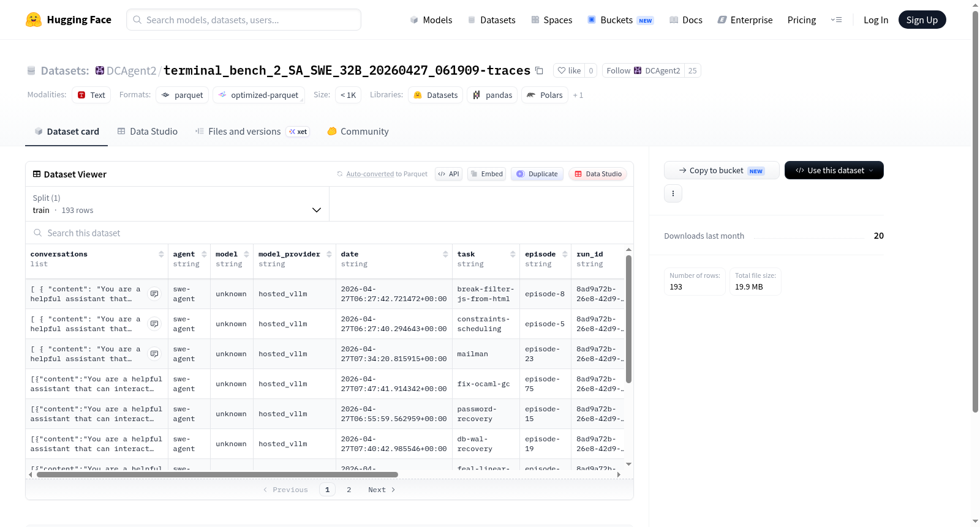This screenshot has width=980, height=527.
Task: Open Enterprise in top navigation
Action: pos(745,20)
